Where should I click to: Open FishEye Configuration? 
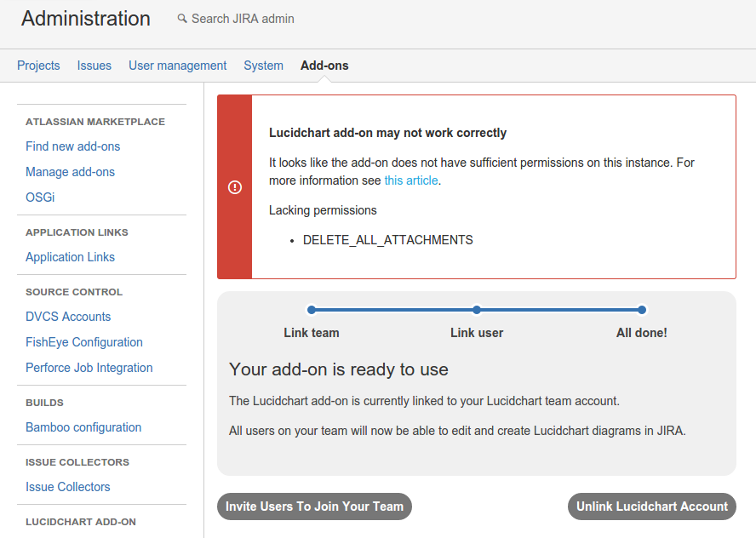click(84, 342)
